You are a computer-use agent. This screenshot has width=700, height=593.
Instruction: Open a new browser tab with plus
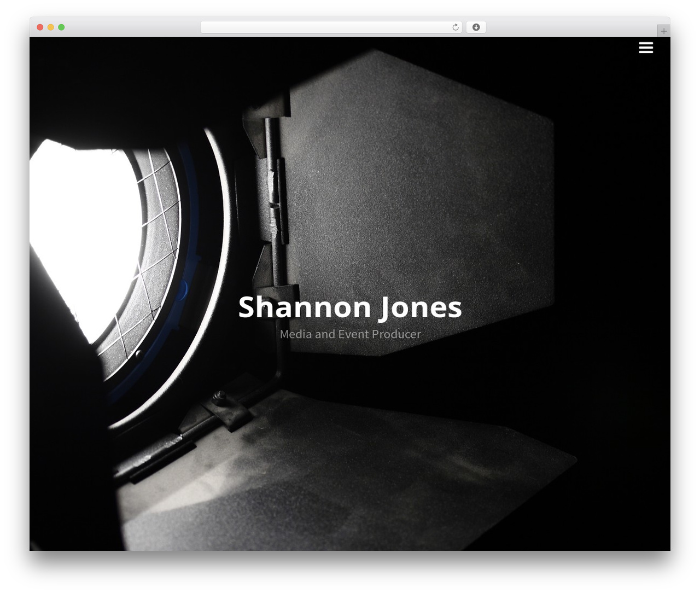[x=663, y=31]
